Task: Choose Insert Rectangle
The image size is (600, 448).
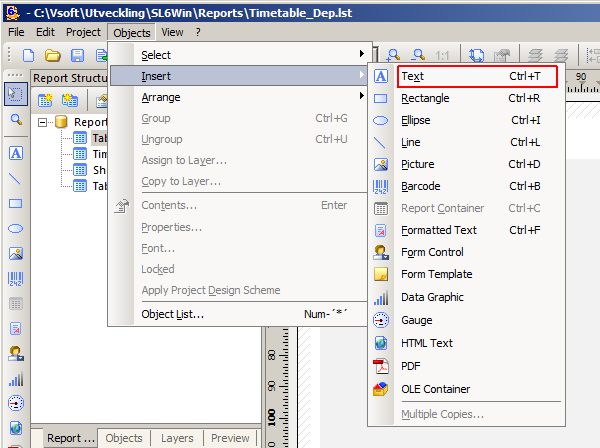Action: click(x=466, y=98)
